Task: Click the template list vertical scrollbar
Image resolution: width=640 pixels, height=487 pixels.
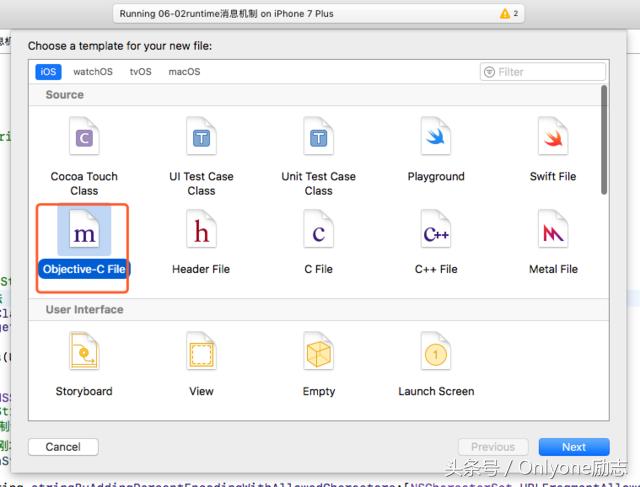Action: [x=604, y=140]
